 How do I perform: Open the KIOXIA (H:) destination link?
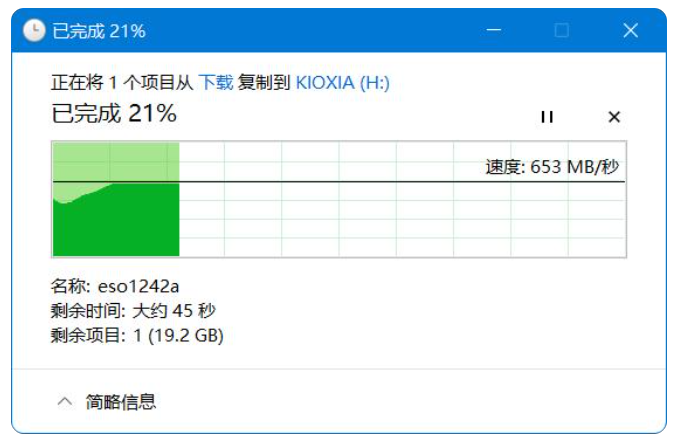[x=343, y=83]
